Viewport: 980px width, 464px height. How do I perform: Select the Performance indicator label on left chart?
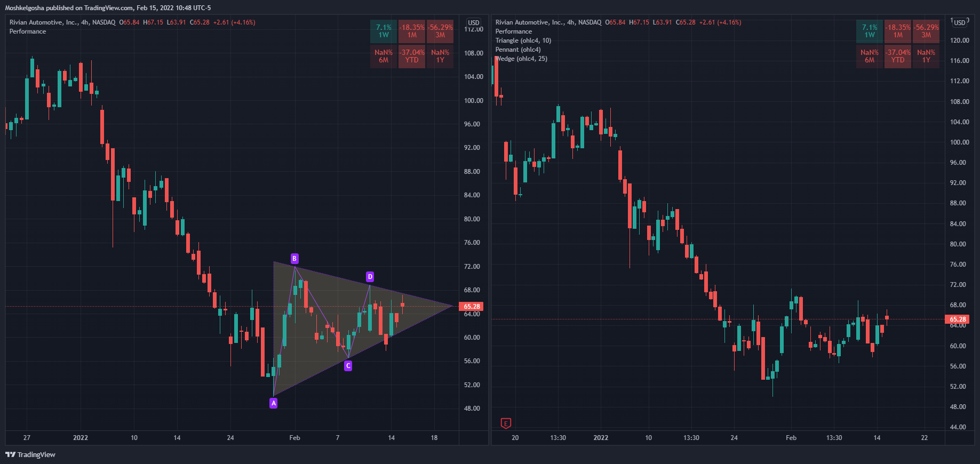[28, 31]
